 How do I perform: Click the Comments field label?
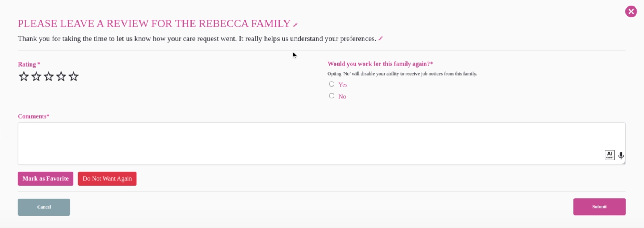coord(33,116)
